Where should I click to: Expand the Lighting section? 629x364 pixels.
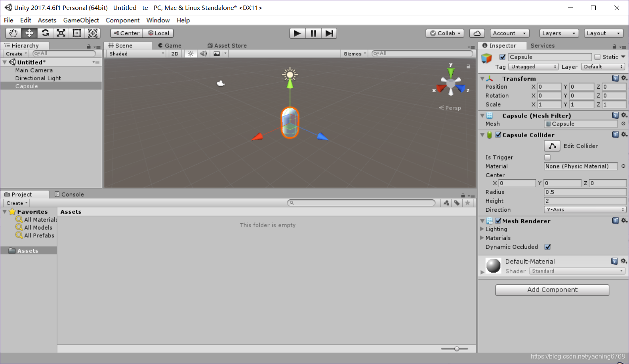[x=482, y=229]
